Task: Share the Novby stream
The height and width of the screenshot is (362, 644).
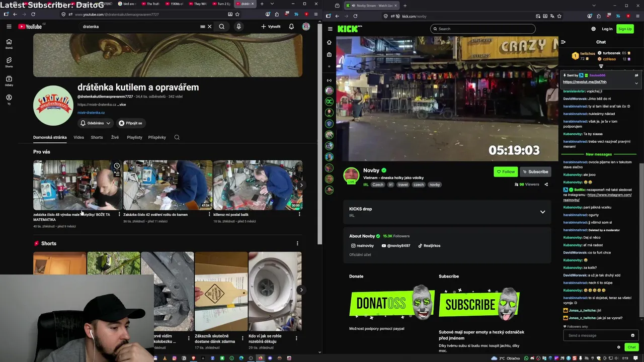Action: pyautogui.click(x=546, y=185)
